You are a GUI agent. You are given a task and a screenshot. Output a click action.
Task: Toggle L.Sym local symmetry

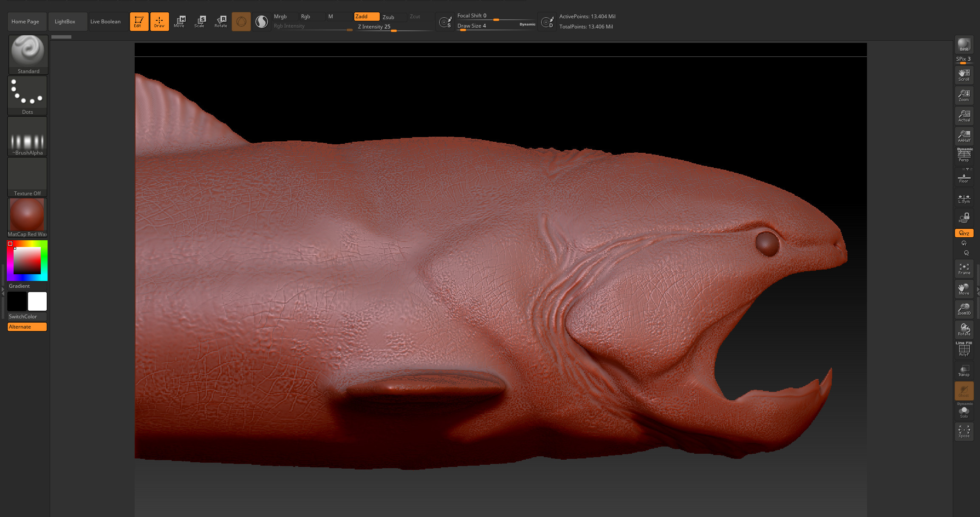coord(964,198)
